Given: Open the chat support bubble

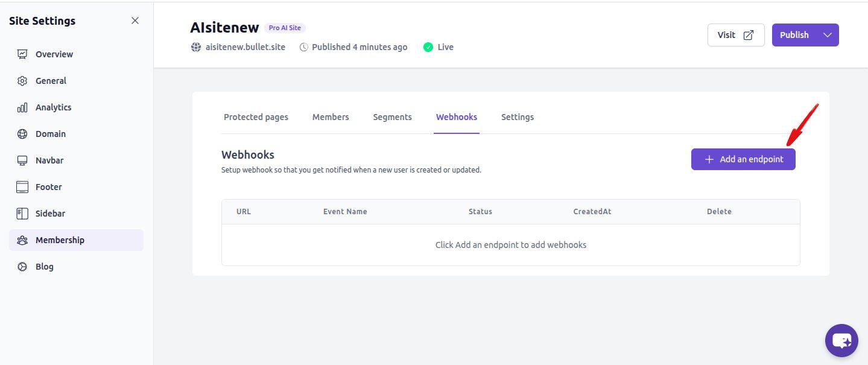Looking at the screenshot, I should point(841,341).
